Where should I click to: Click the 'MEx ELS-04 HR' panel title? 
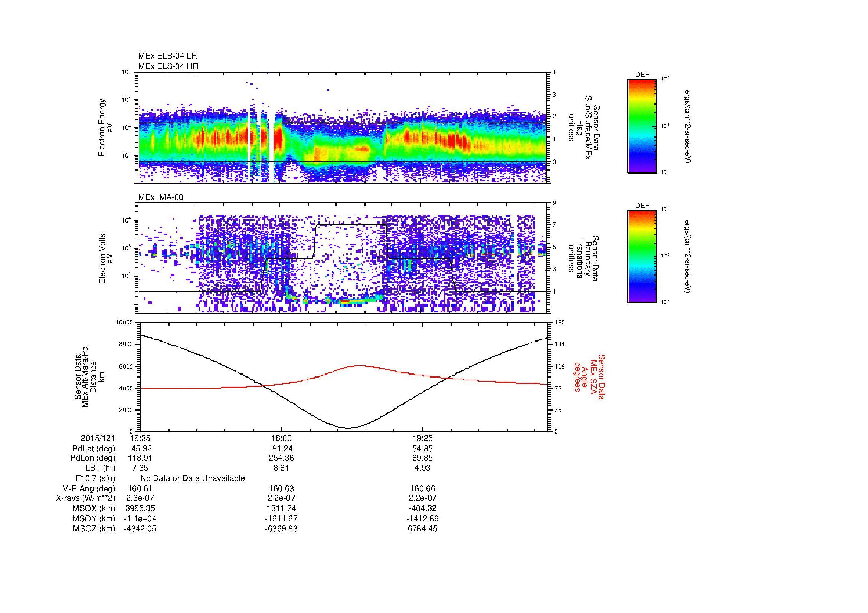pyautogui.click(x=168, y=66)
